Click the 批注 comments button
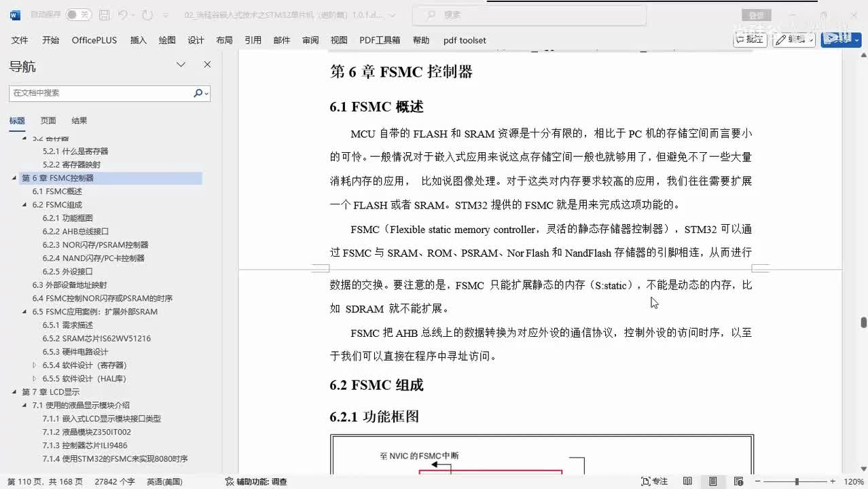The width and height of the screenshot is (868, 489). point(750,39)
